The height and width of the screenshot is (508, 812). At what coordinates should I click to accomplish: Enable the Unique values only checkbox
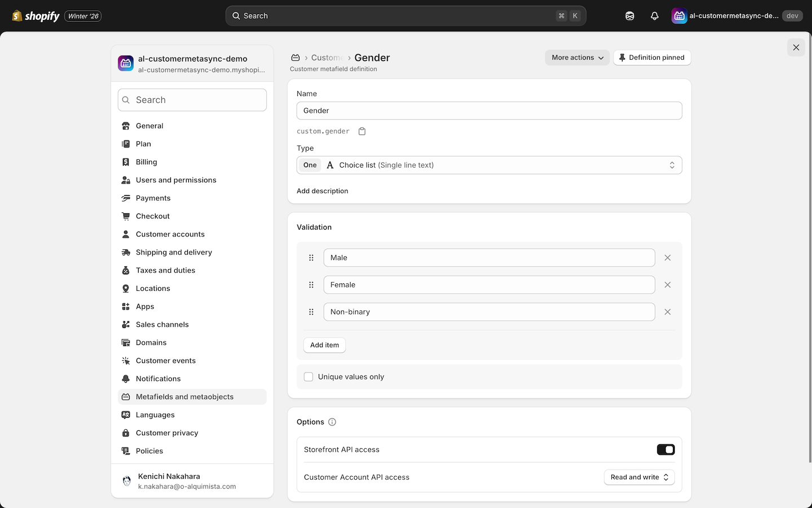308,376
